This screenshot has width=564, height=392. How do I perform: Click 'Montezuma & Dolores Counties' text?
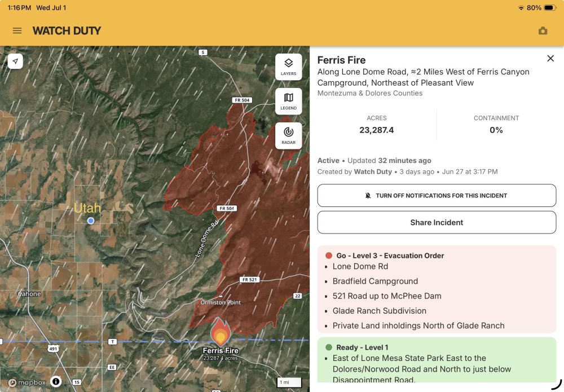(370, 93)
